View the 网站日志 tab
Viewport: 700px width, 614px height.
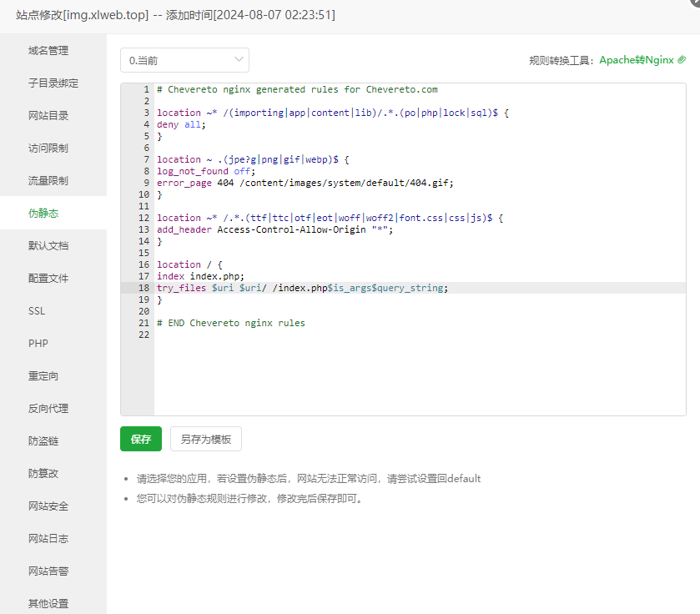pyautogui.click(x=48, y=539)
